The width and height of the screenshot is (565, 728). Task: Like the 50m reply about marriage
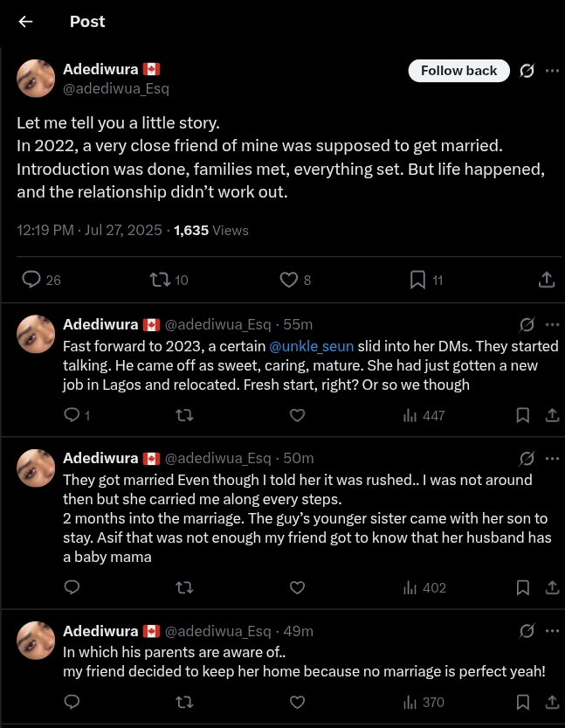pyautogui.click(x=298, y=588)
